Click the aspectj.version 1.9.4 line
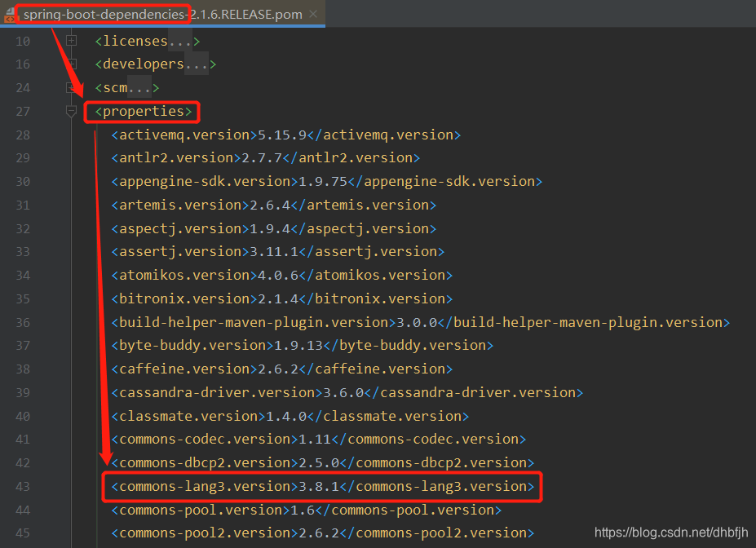 274,228
